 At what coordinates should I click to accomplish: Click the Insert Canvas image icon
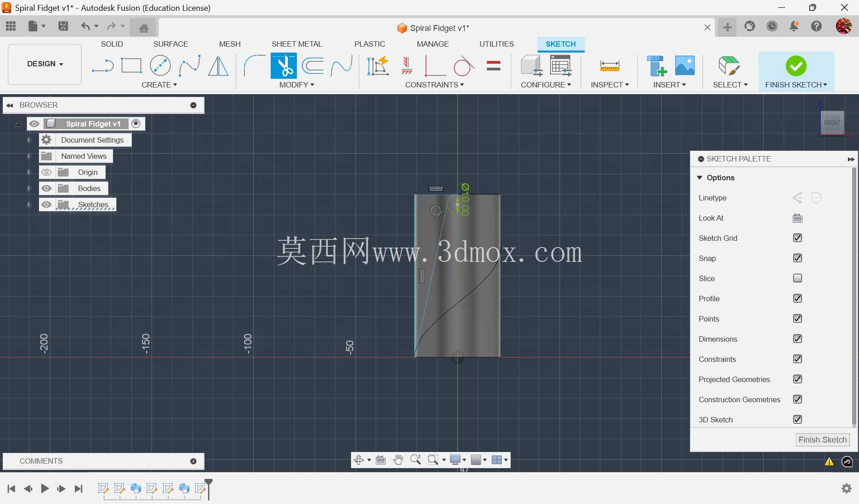[685, 66]
